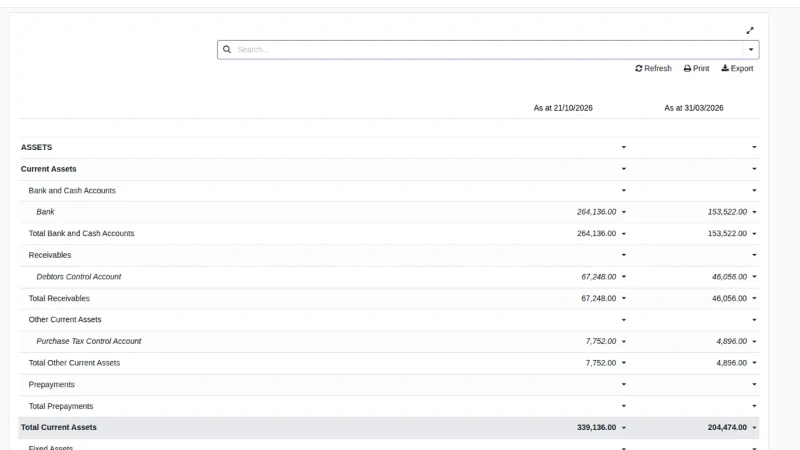Click the search magnifier icon

pyautogui.click(x=227, y=49)
